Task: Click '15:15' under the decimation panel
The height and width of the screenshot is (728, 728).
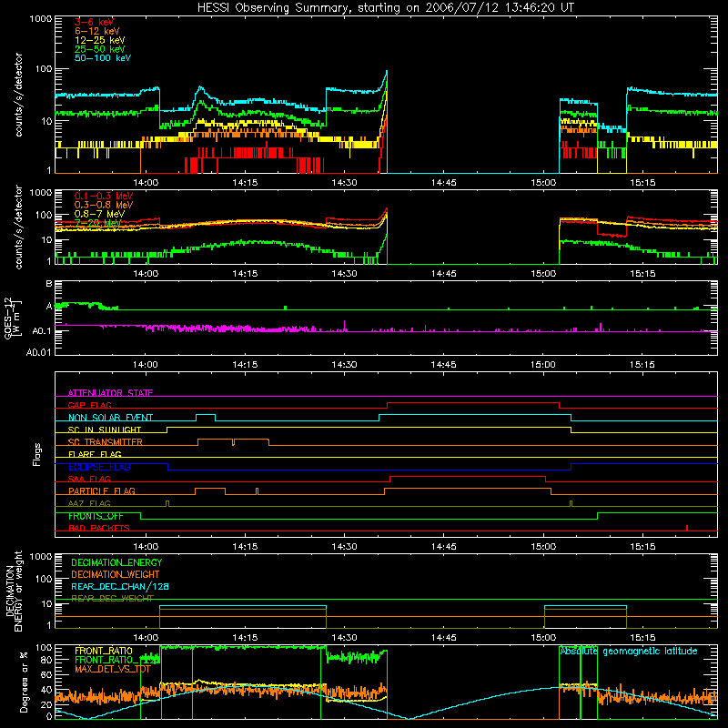Action: 642,638
